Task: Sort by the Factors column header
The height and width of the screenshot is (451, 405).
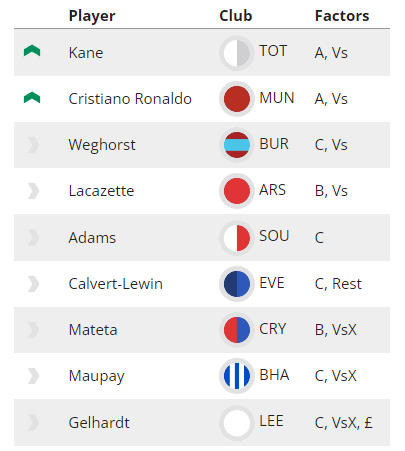Action: [342, 16]
